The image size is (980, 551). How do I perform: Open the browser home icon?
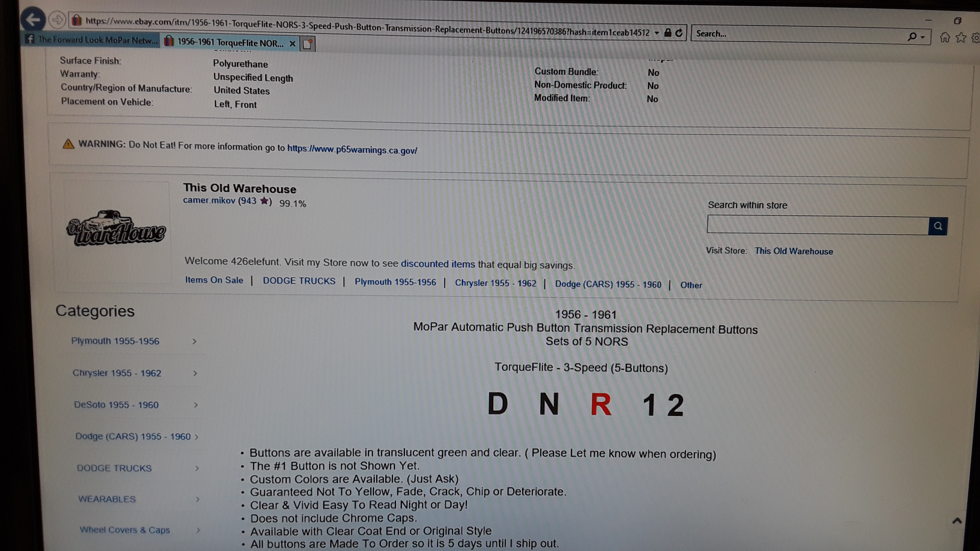coord(945,37)
